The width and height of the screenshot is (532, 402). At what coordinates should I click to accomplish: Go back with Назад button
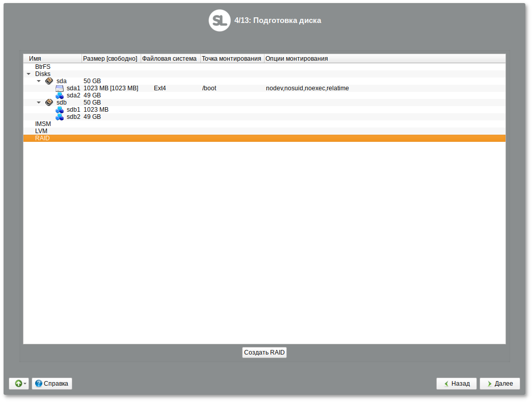pos(456,384)
